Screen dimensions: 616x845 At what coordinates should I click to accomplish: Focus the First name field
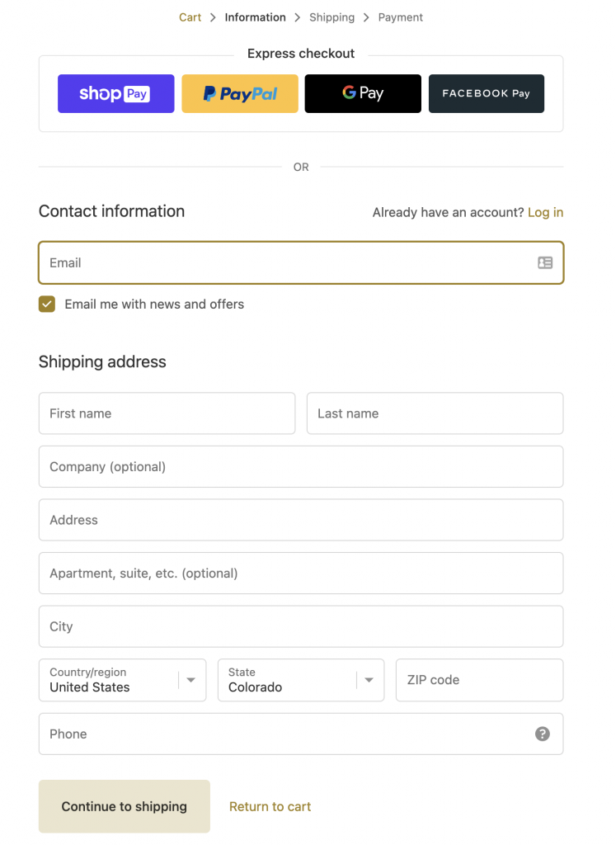pyautogui.click(x=167, y=413)
